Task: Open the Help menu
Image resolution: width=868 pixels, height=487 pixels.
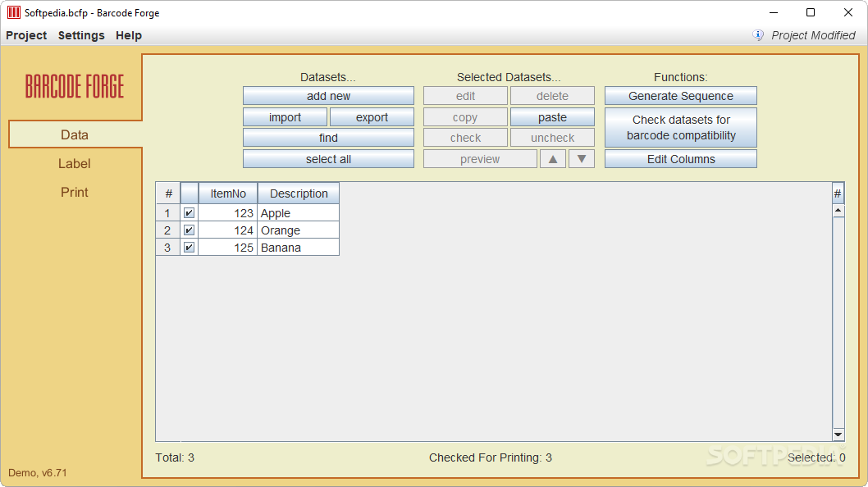Action: pyautogui.click(x=129, y=35)
